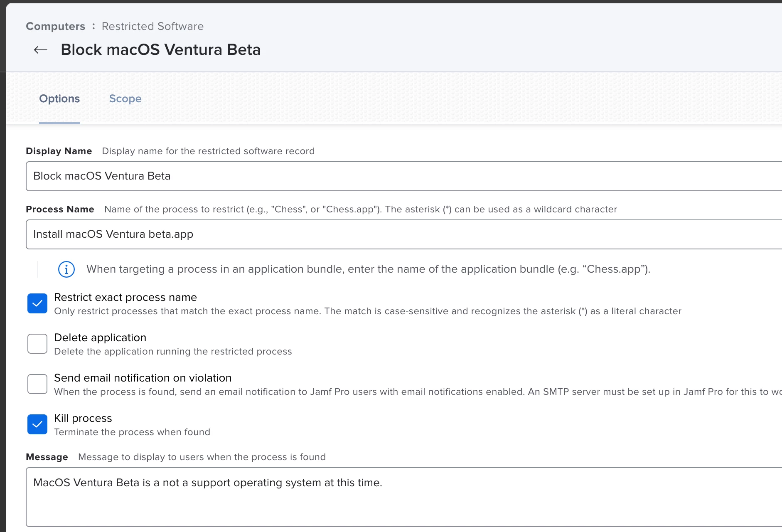Click the bold "Process Name" field label

[60, 209]
